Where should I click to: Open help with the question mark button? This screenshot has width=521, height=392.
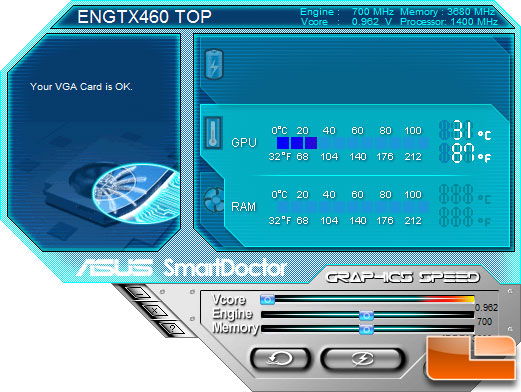172,328
